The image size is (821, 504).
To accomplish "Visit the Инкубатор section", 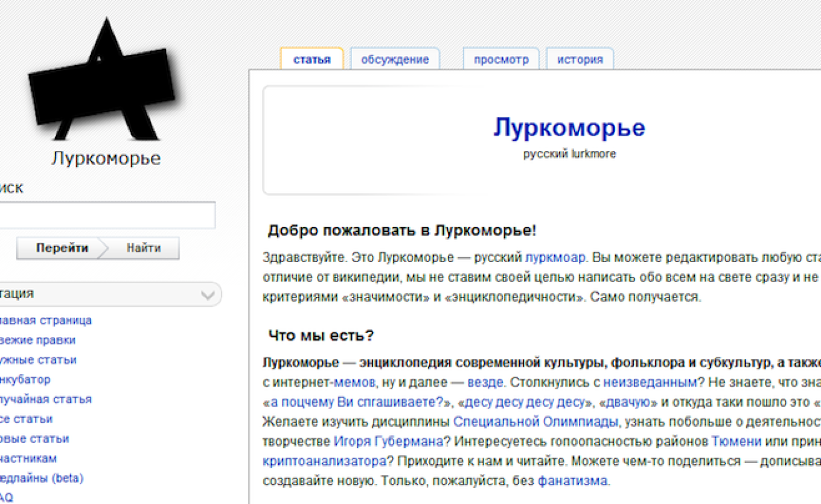I will point(25,379).
